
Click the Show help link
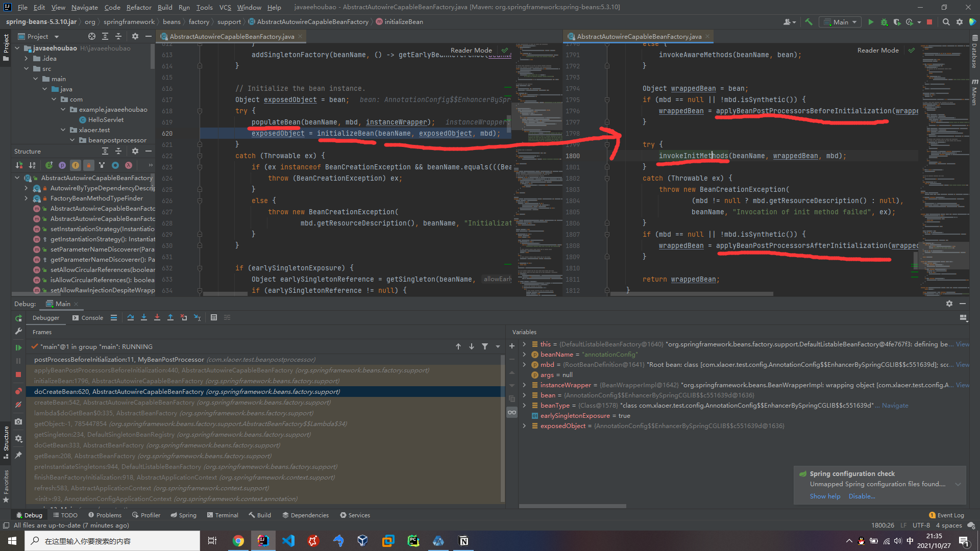click(825, 496)
